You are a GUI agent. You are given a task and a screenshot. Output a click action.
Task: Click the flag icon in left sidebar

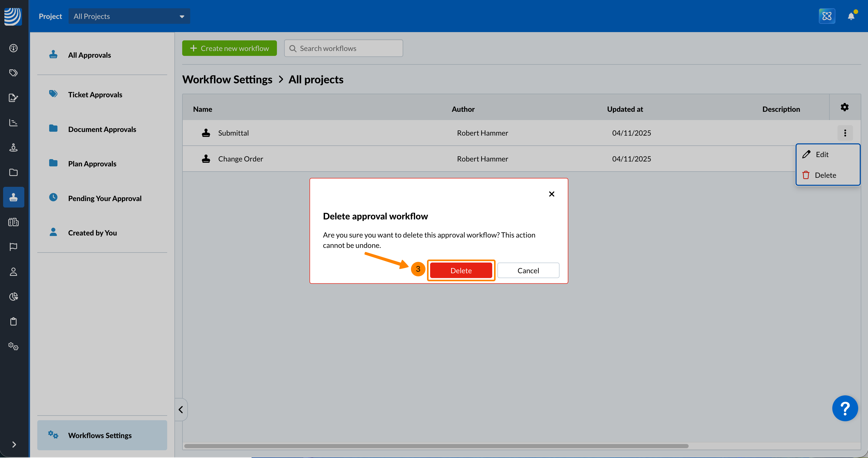[13, 247]
